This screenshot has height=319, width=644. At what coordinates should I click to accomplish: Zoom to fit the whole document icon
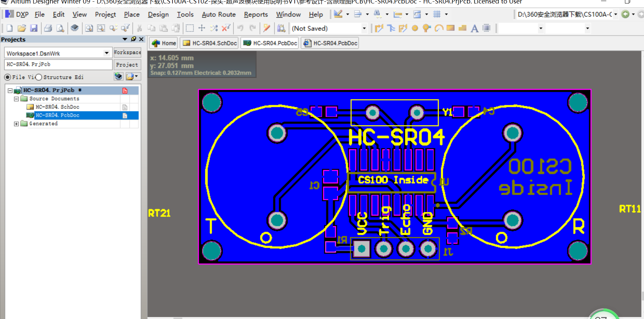point(89,28)
